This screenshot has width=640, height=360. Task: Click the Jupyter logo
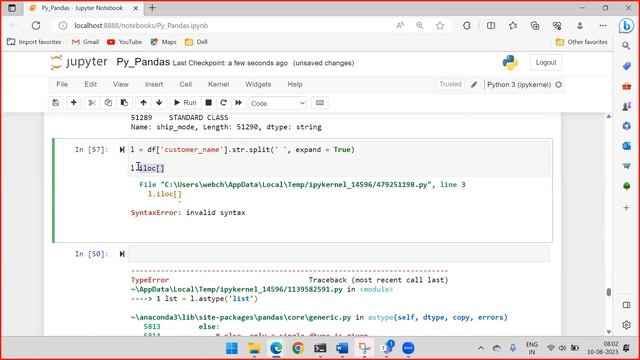coord(79,62)
